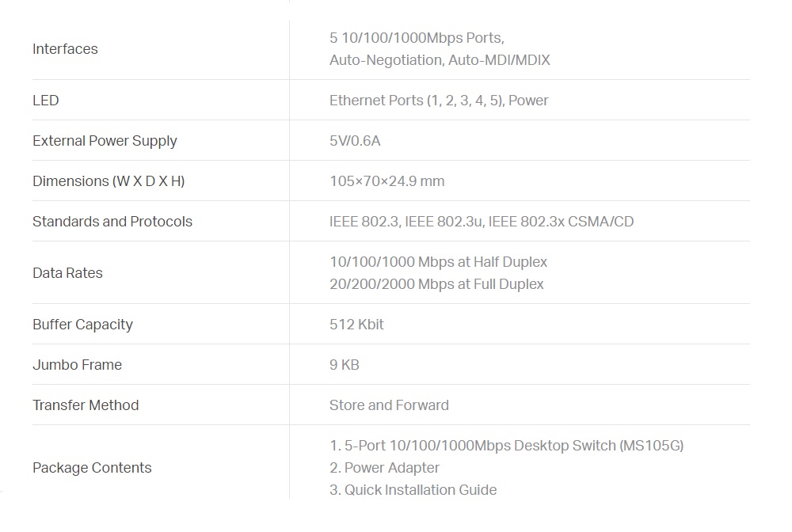Select the Quick Installation Guide item

pos(413,490)
